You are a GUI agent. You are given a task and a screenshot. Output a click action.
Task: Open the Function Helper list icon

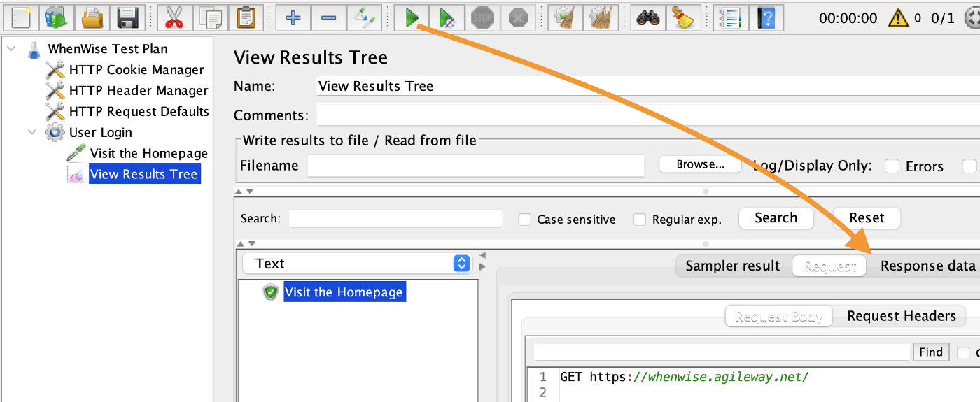tap(730, 17)
